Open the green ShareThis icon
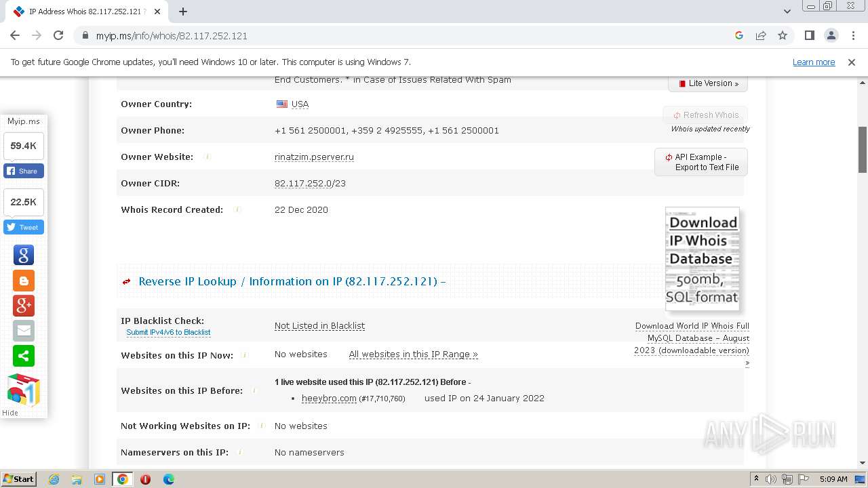 (24, 356)
